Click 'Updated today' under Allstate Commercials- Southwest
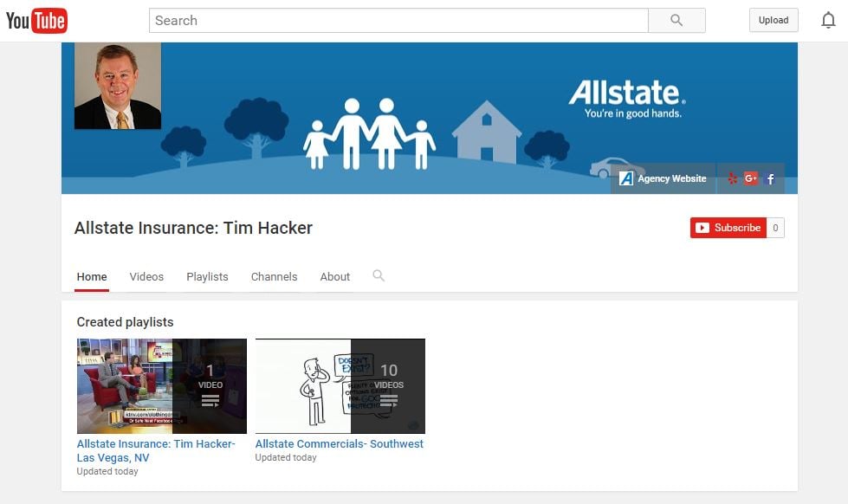The height and width of the screenshot is (504, 848). click(286, 457)
